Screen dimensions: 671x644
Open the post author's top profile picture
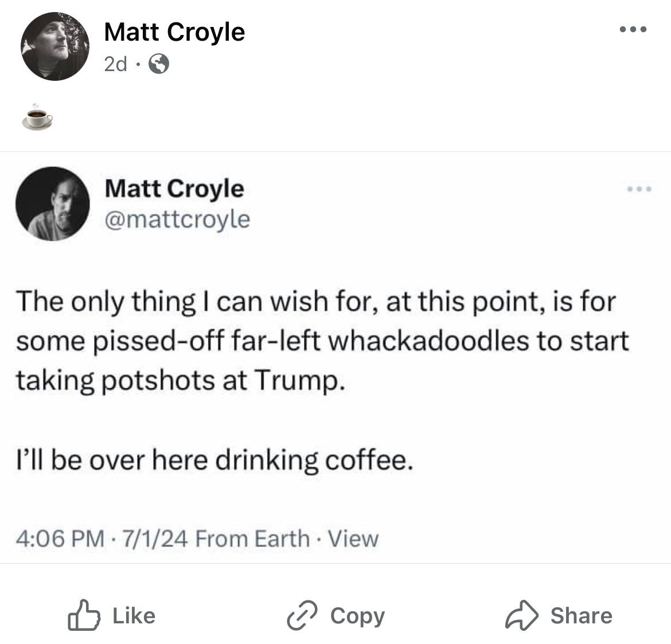point(54,46)
